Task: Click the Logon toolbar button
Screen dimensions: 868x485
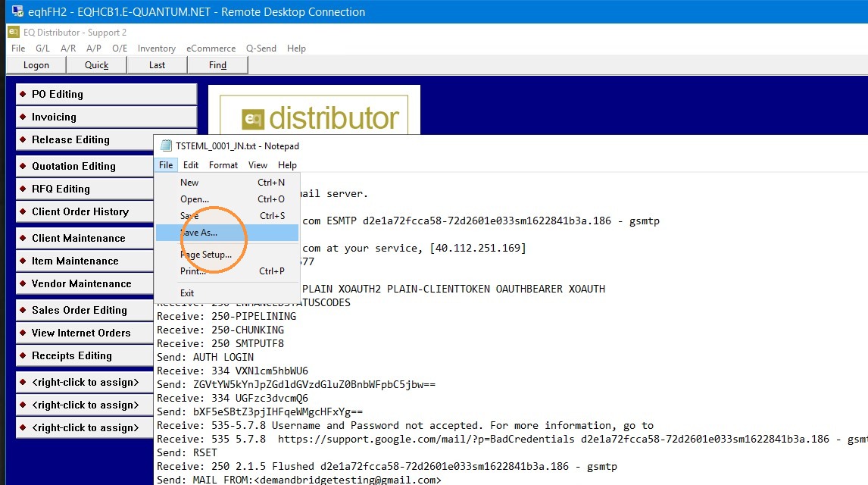Action: [x=36, y=64]
